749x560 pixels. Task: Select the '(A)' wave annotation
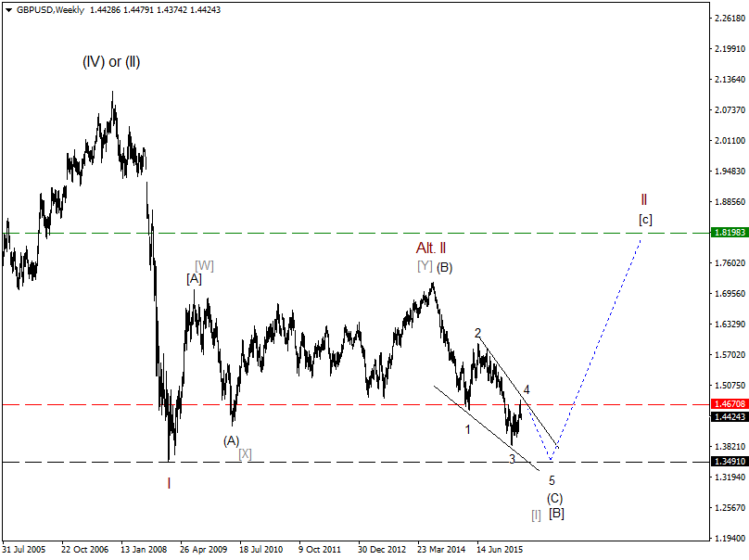pos(232,442)
